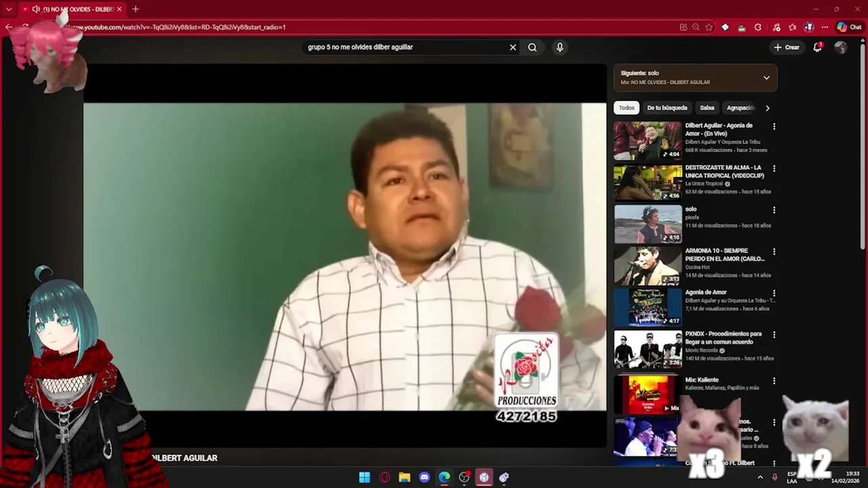Click the video player to pause
868x488 pixels.
point(344,256)
